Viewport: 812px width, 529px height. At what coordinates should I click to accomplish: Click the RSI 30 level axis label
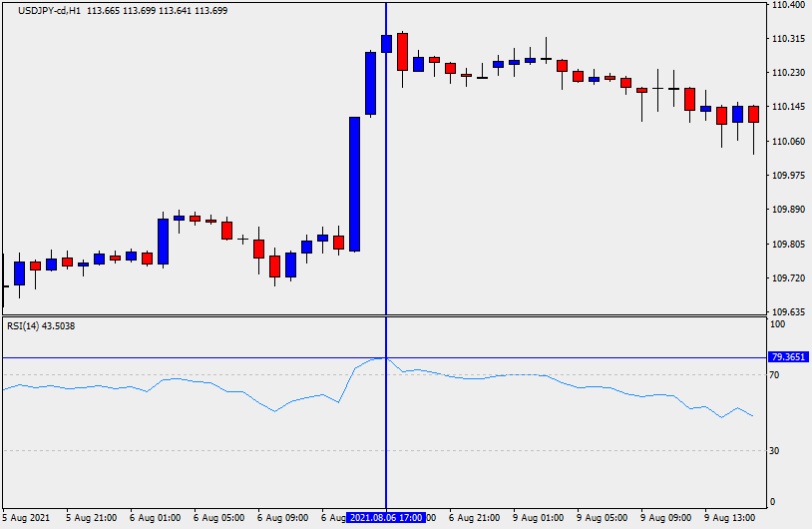[774, 451]
